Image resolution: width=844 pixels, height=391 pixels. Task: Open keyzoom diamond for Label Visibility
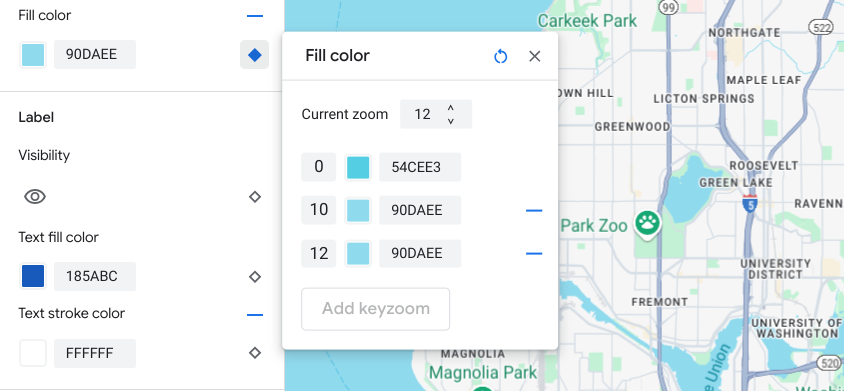[x=255, y=197]
